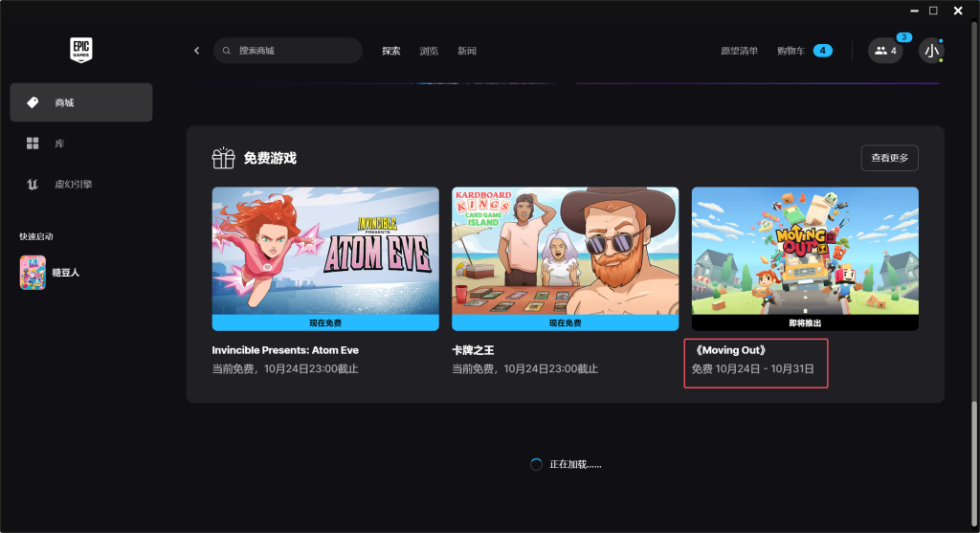Minimize the Epic Games window
Image resolution: width=980 pixels, height=533 pixels.
click(914, 11)
